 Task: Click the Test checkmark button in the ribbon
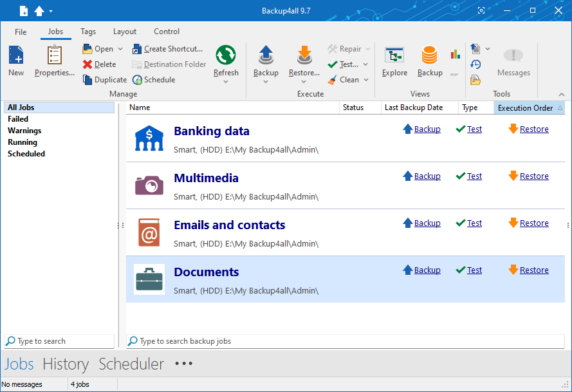tap(343, 64)
